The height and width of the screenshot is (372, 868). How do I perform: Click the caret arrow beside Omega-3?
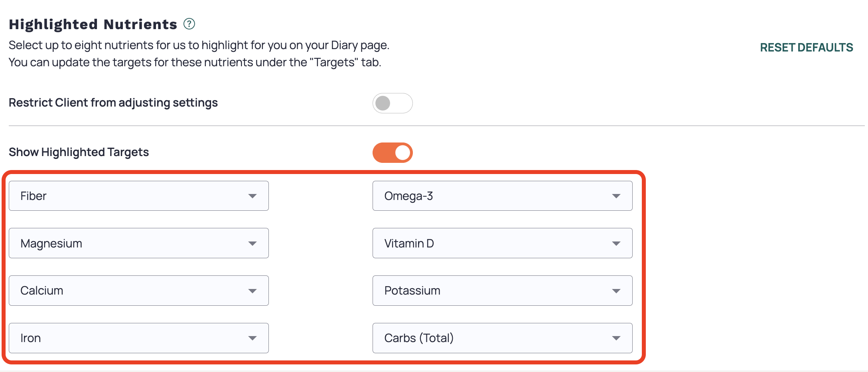pyautogui.click(x=616, y=196)
